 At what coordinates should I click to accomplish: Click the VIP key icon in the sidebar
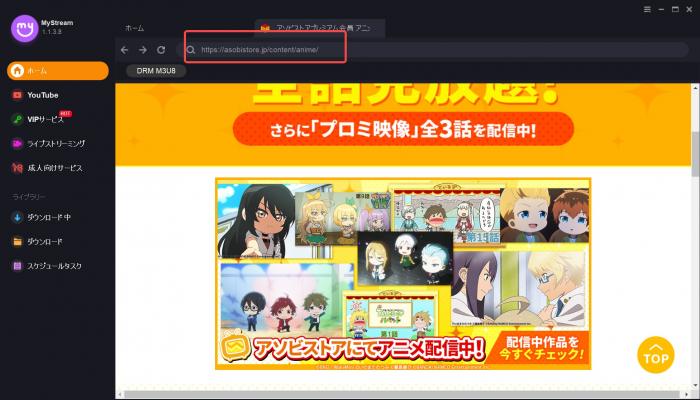click(x=17, y=119)
